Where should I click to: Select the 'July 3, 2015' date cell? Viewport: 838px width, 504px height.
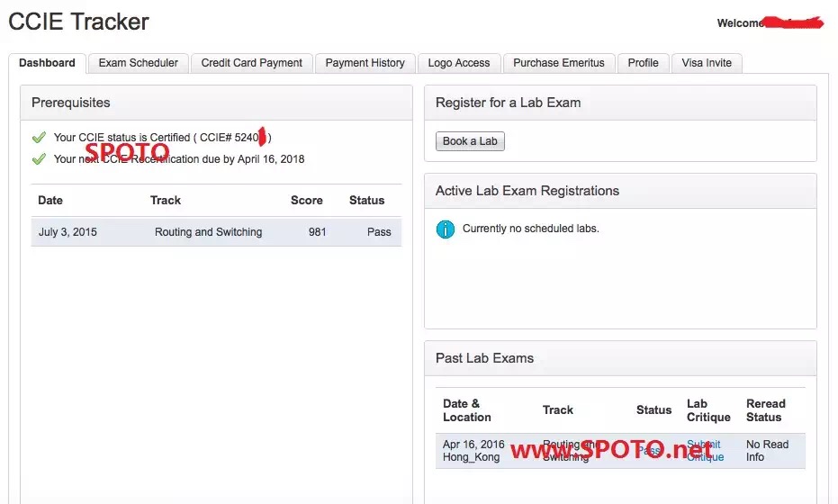tap(68, 232)
